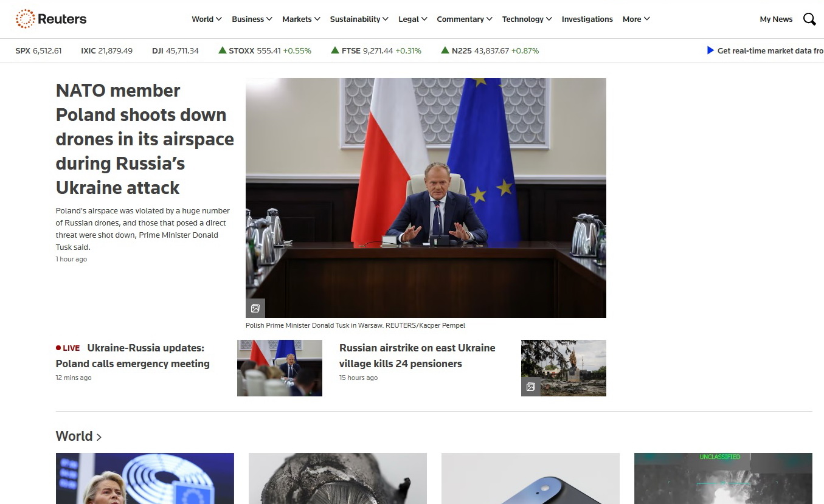Open the search magnifier icon
This screenshot has width=824, height=504.
(809, 19)
